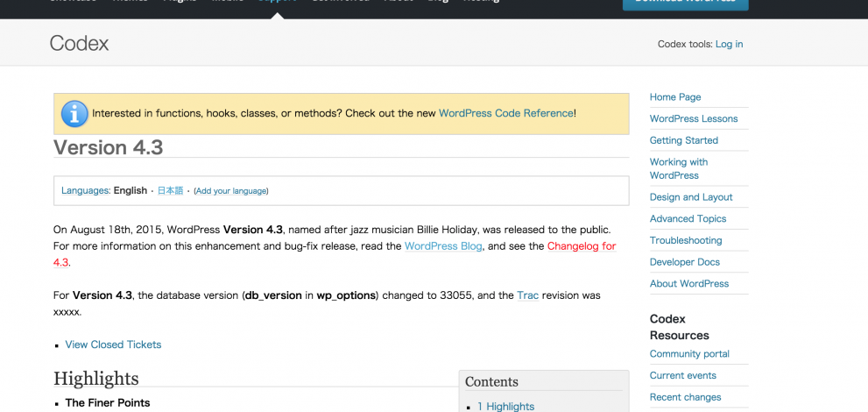
Task: Go to Home Page in sidebar
Action: pyautogui.click(x=675, y=97)
